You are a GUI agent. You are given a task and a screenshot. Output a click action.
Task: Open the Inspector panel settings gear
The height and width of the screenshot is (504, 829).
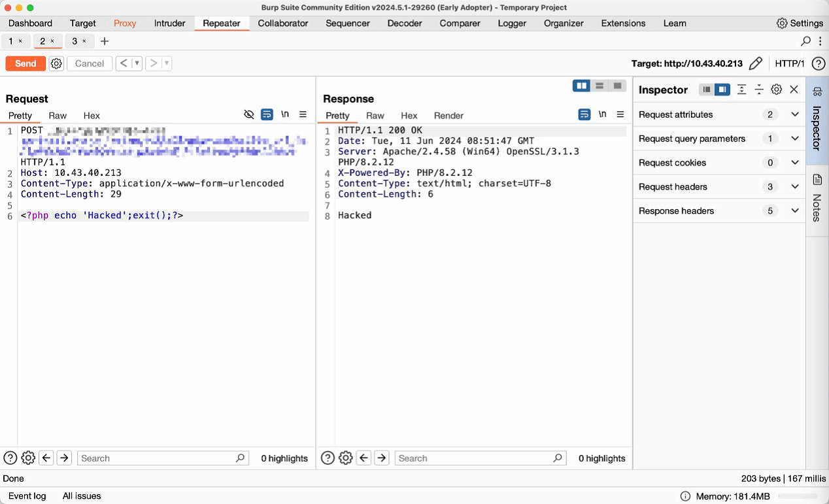click(776, 90)
